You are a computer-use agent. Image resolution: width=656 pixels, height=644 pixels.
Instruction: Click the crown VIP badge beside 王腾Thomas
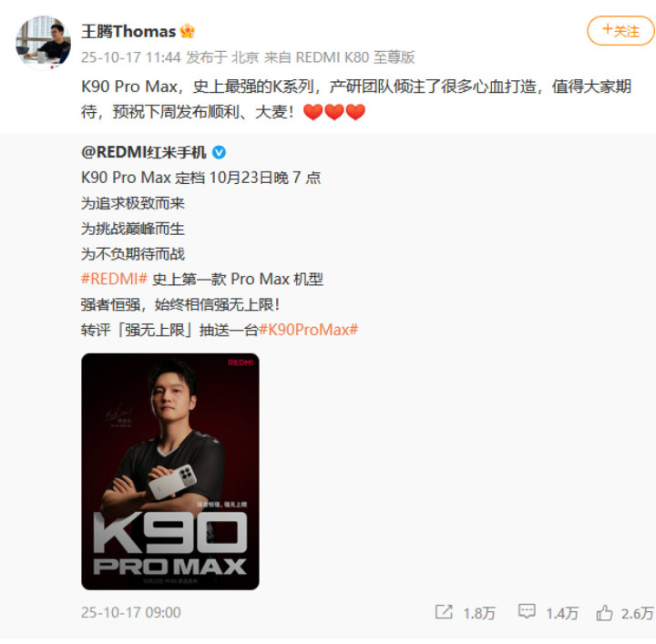(x=187, y=31)
